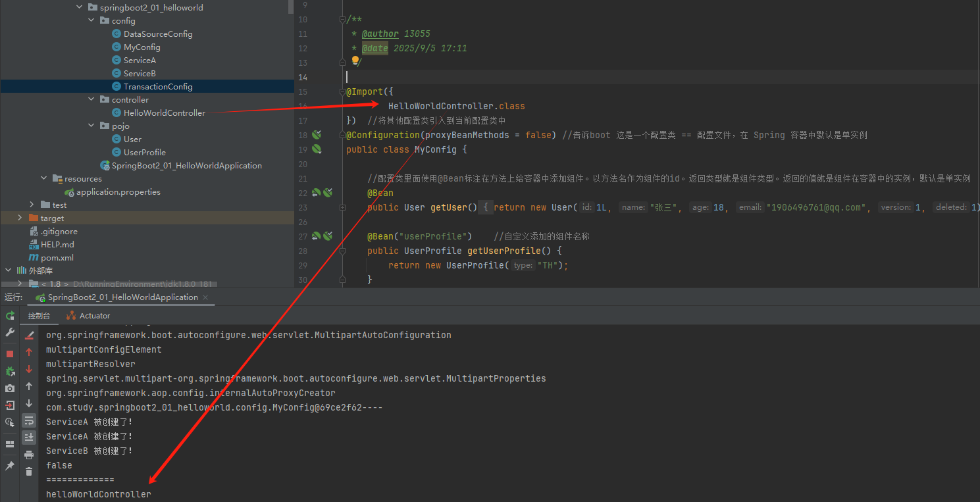Open DataSourceConfig in the project tree
This screenshot has height=502, width=980.
click(x=158, y=34)
